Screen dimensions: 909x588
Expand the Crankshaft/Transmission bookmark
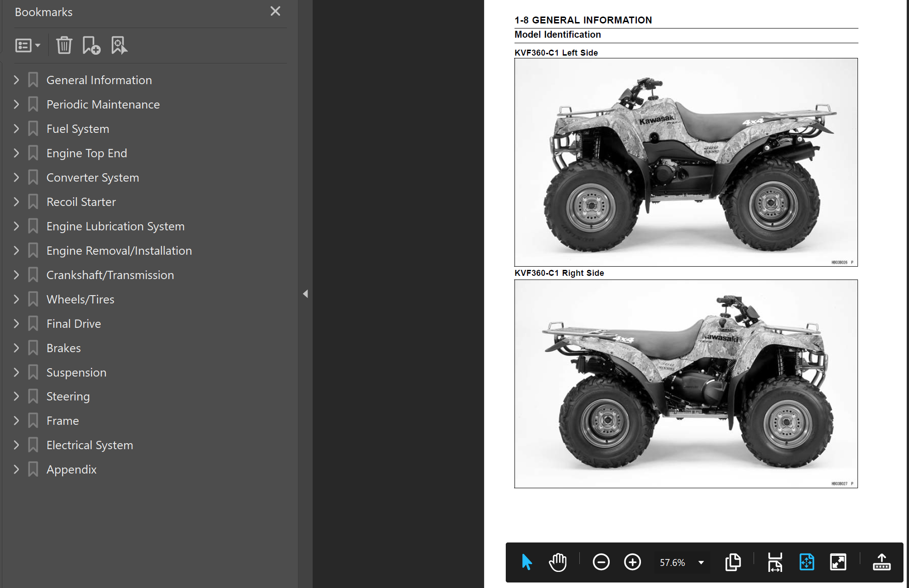[x=17, y=275]
